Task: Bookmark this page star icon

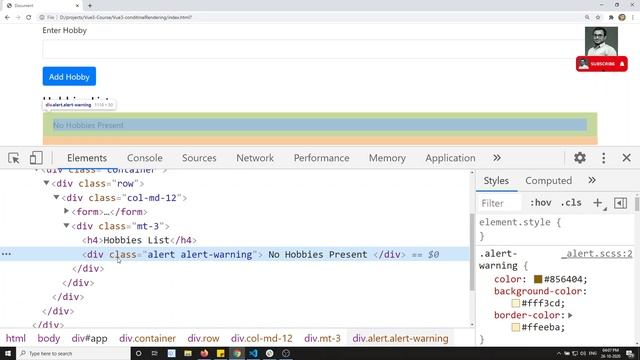Action: pos(598,18)
